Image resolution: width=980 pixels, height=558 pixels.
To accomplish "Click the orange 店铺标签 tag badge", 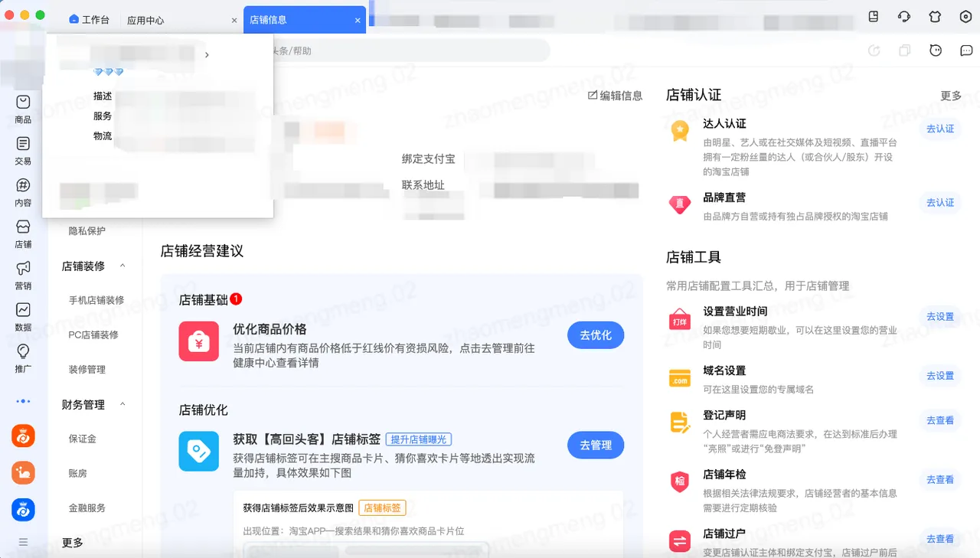I will click(382, 507).
